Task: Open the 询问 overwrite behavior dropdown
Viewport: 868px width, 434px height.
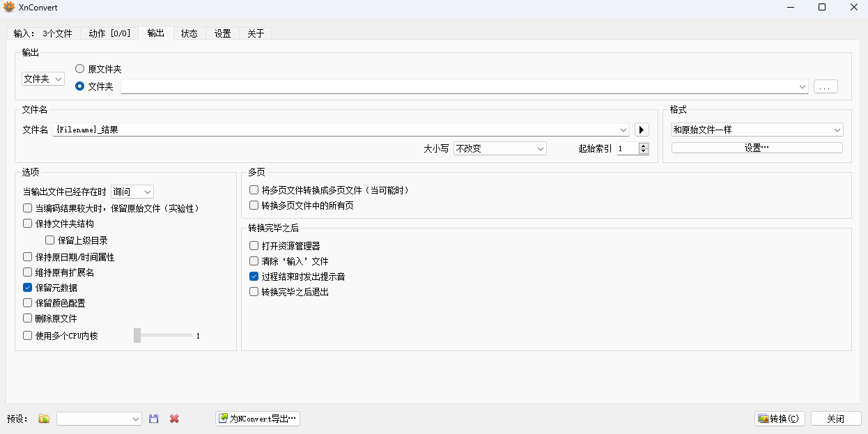Action: [132, 192]
